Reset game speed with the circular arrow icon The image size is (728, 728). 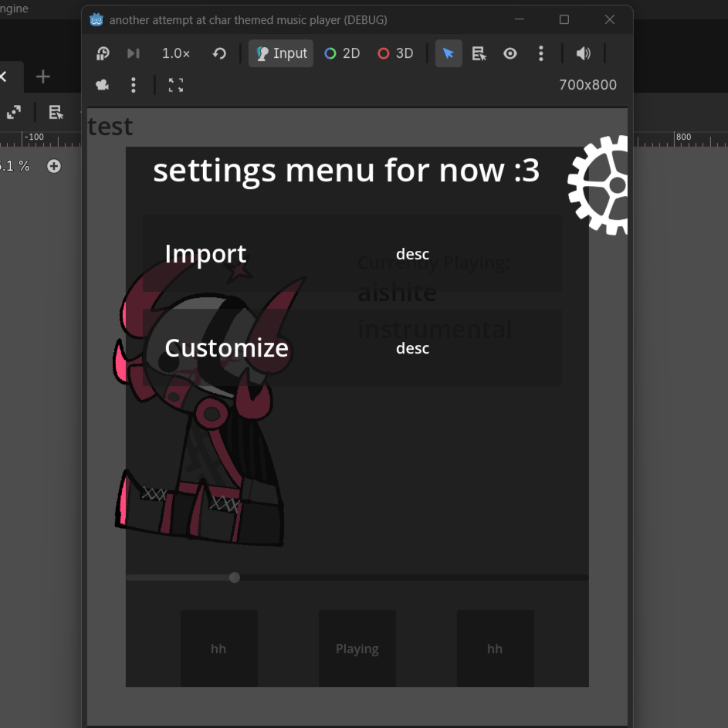click(219, 53)
